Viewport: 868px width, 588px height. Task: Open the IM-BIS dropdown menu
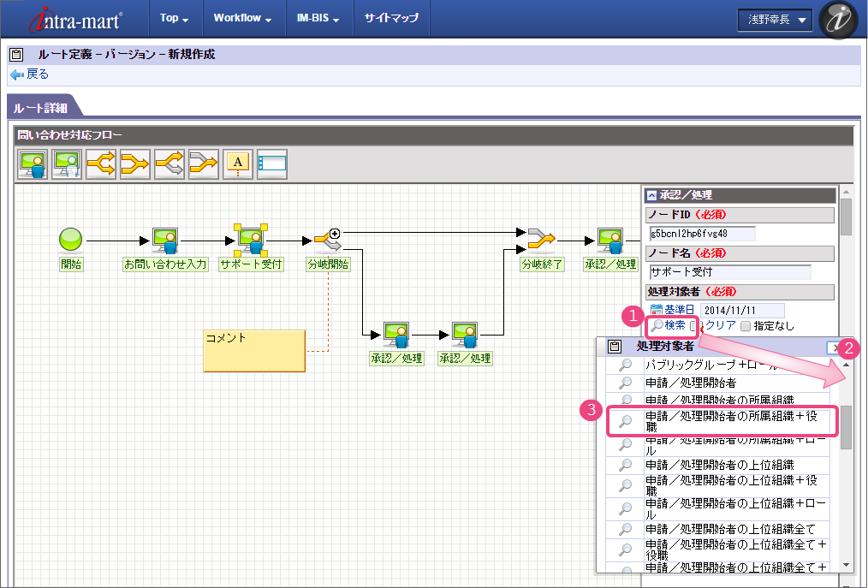click(318, 18)
